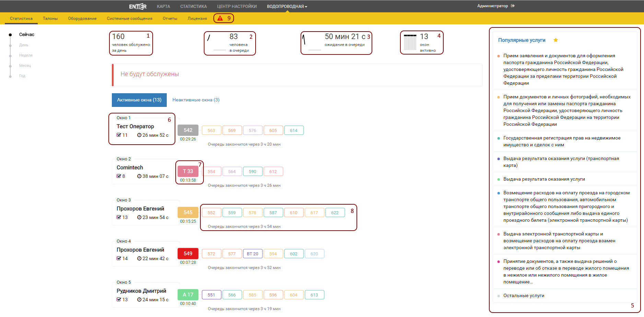This screenshot has width=644, height=317.
Task: Open the ВОДОПРОВОДНАЯ dropdown menu
Action: (287, 7)
